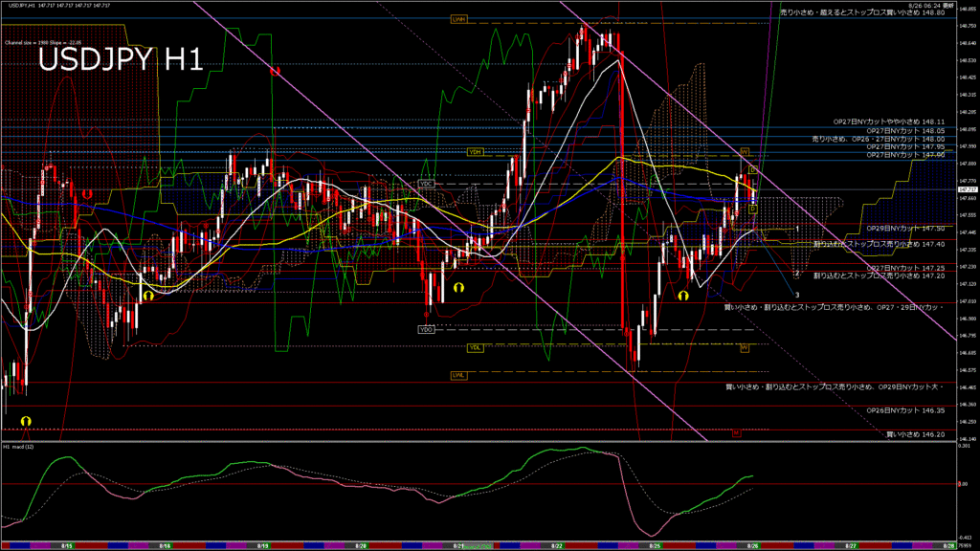This screenshot has width=980, height=551.
Task: Click the projection point labeled 3
Action: [797, 295]
